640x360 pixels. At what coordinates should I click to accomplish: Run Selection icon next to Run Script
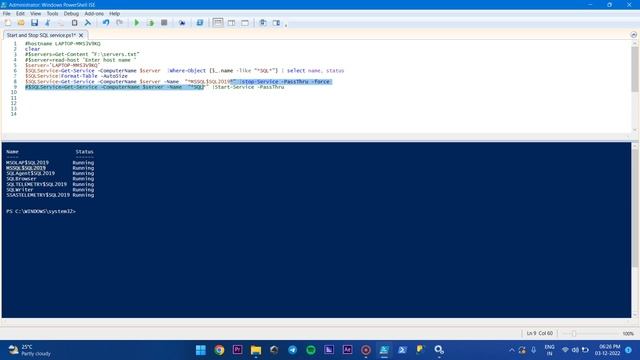151,23
